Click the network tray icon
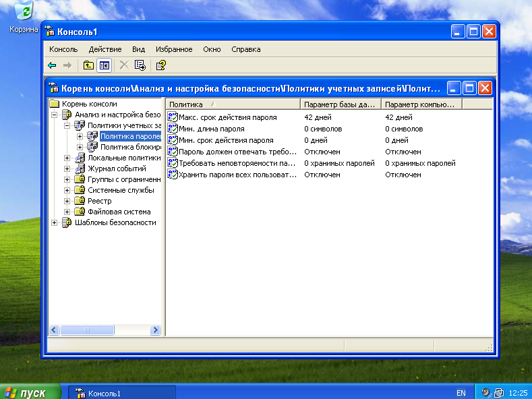Screen dimensions: 532x399 (499, 393)
